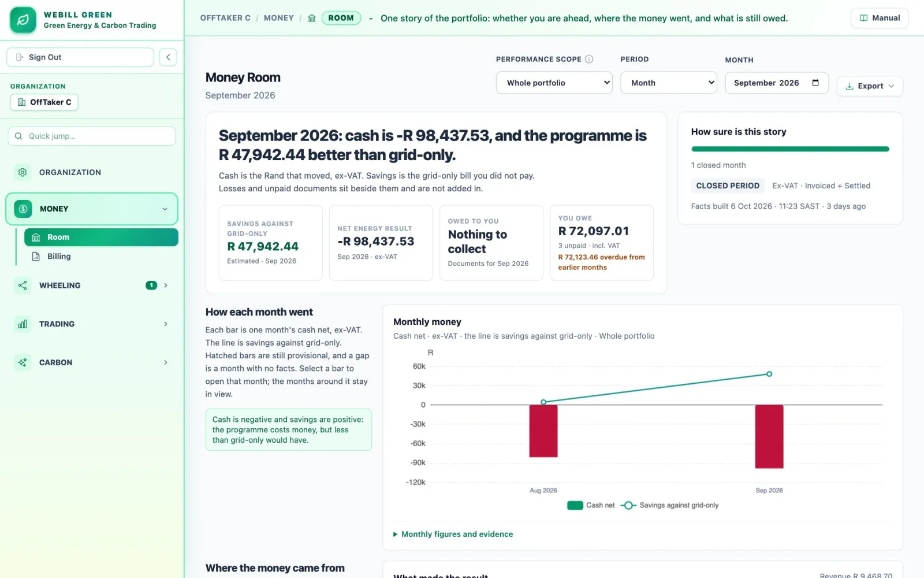
Task: Select the Carbon menu item
Action: point(92,362)
